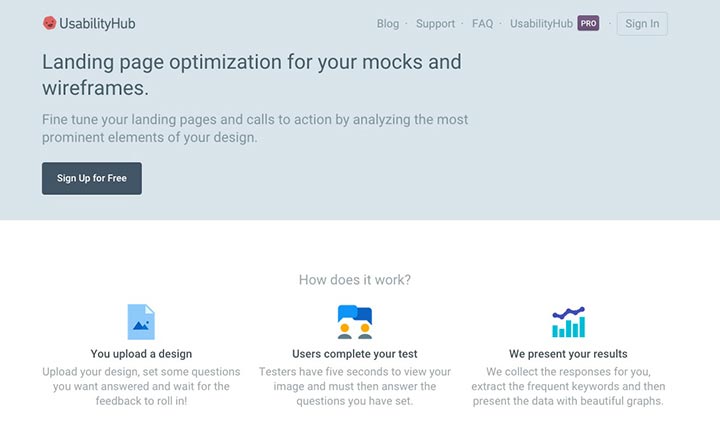720x441 pixels.
Task: Click the collect responses description text
Action: tap(568, 386)
